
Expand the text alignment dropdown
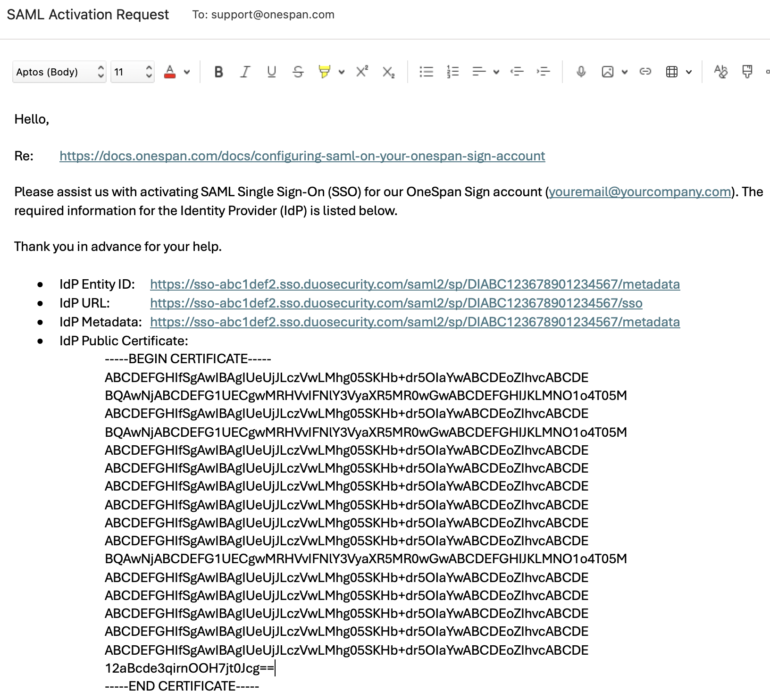pyautogui.click(x=496, y=72)
